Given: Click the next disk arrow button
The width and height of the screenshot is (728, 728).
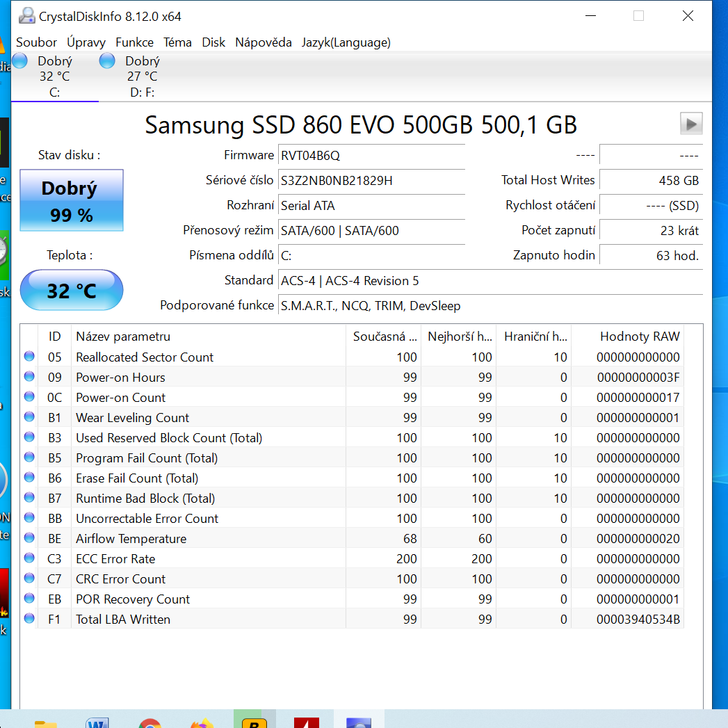Looking at the screenshot, I should click(690, 124).
